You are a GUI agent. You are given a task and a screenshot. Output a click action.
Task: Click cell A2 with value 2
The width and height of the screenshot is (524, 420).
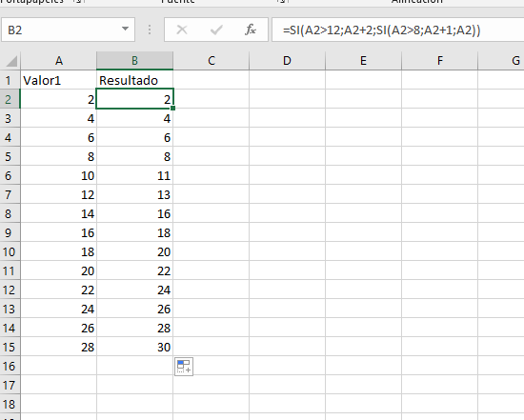point(59,99)
